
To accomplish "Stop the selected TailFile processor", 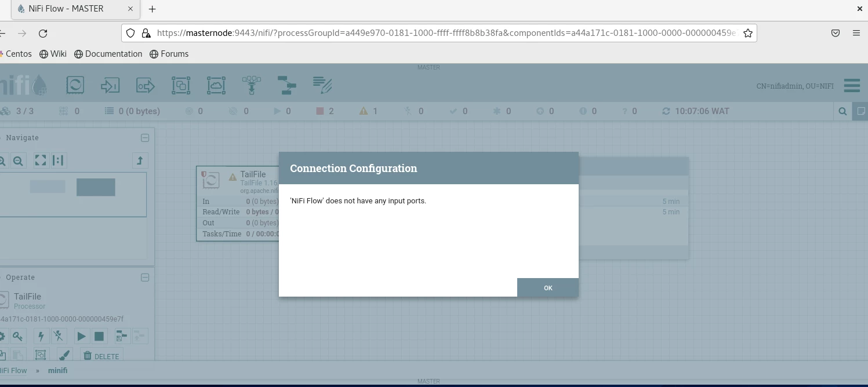I will pos(99,336).
